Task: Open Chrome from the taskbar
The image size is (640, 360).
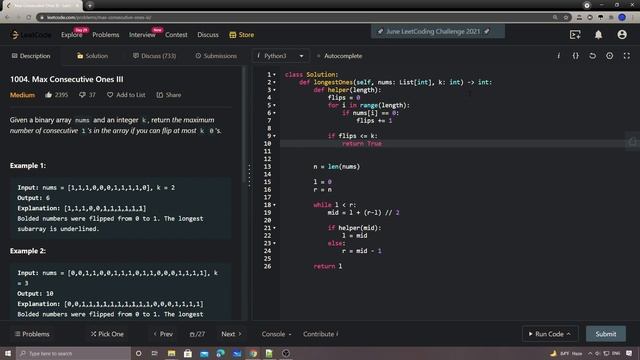Action: (x=253, y=353)
